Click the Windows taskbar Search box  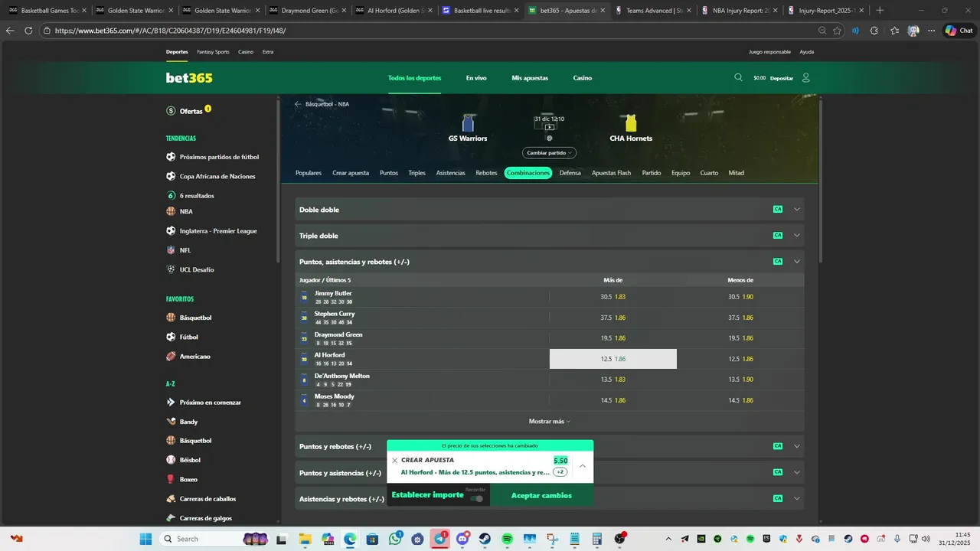214,539
